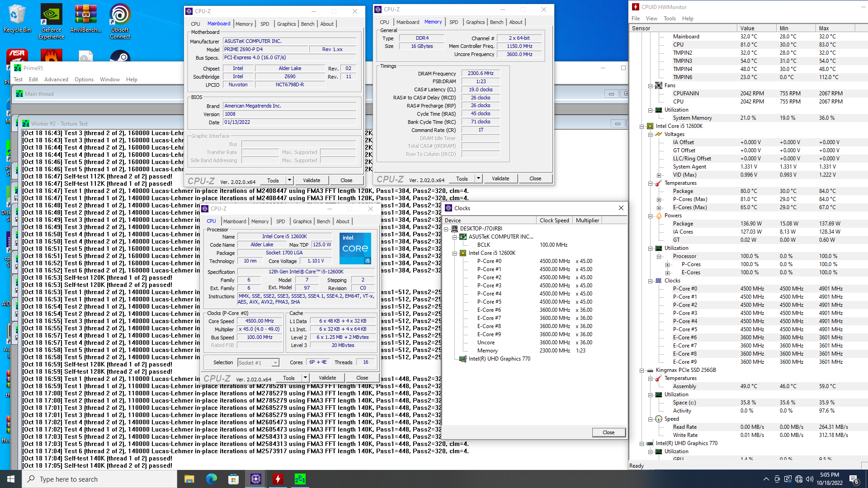Open Tools dropdown arrow in CPU-Z Memory window
The image size is (868, 488).
[478, 178]
